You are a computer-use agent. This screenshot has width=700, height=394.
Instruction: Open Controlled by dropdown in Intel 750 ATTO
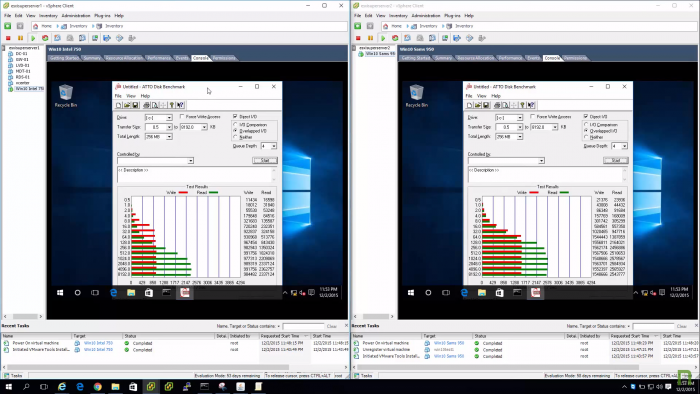[x=191, y=161]
